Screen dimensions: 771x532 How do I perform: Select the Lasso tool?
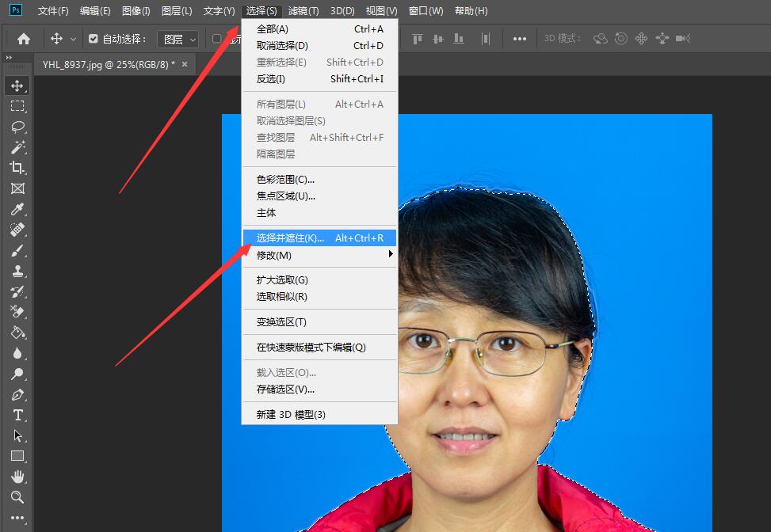click(x=17, y=127)
